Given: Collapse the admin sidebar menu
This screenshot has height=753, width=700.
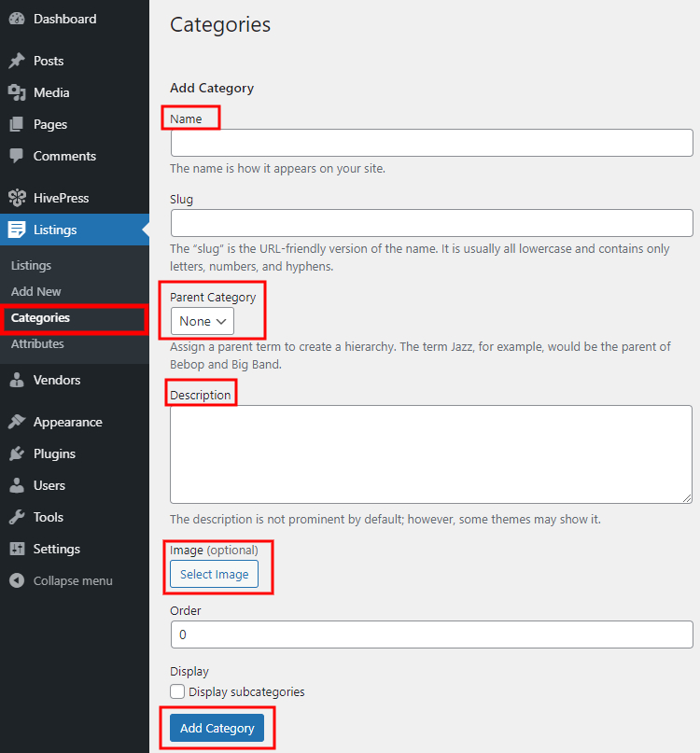Looking at the screenshot, I should point(60,580).
